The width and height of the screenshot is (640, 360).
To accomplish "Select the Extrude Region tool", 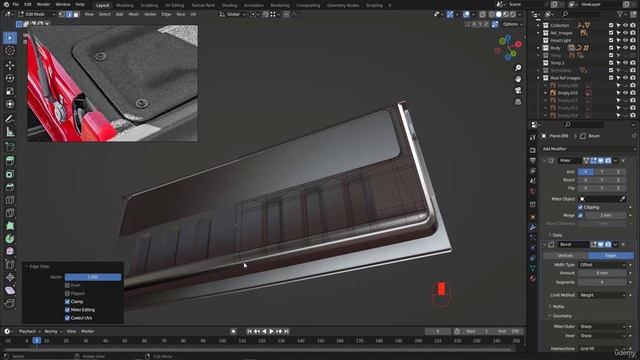I will 10,161.
